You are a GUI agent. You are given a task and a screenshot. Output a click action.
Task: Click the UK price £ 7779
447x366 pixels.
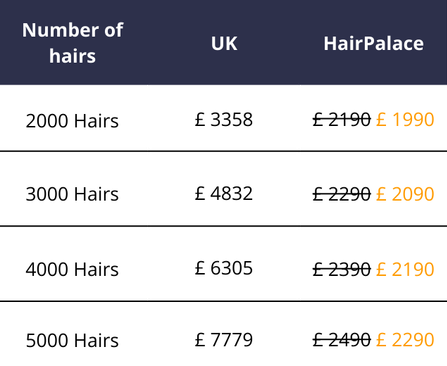coord(224,340)
